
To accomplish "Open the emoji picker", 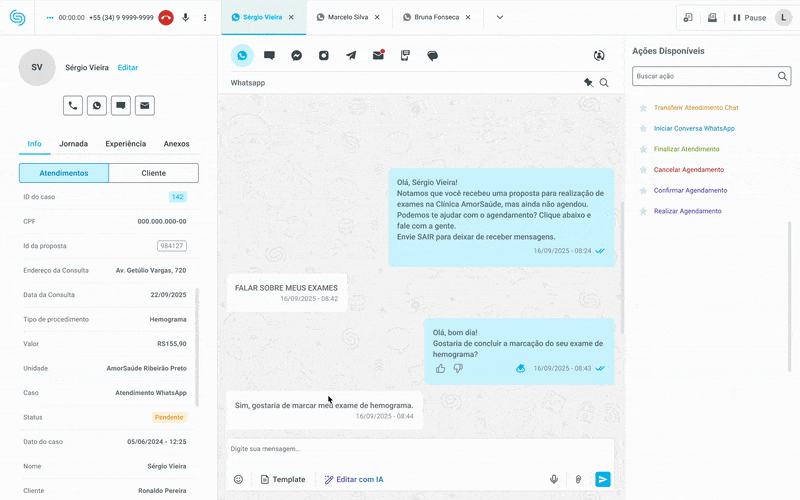I will click(238, 480).
